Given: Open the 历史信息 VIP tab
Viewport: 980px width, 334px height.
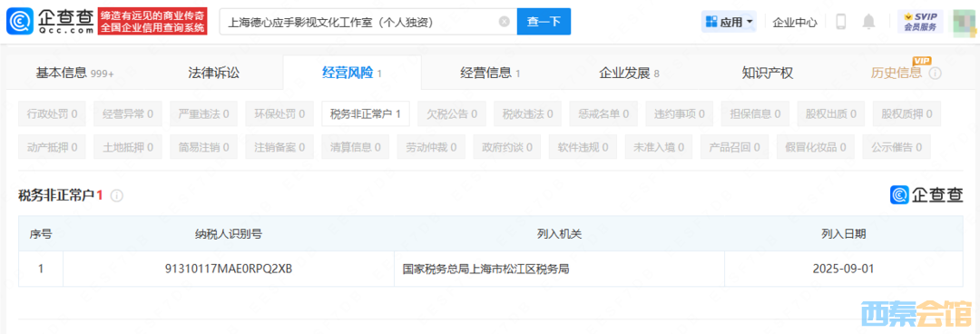Looking at the screenshot, I should point(897,74).
